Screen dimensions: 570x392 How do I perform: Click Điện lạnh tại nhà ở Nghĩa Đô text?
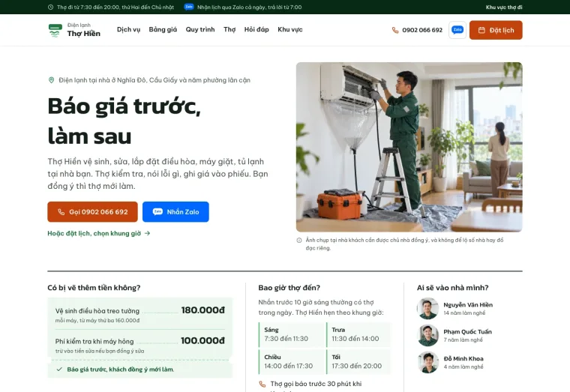click(x=154, y=80)
